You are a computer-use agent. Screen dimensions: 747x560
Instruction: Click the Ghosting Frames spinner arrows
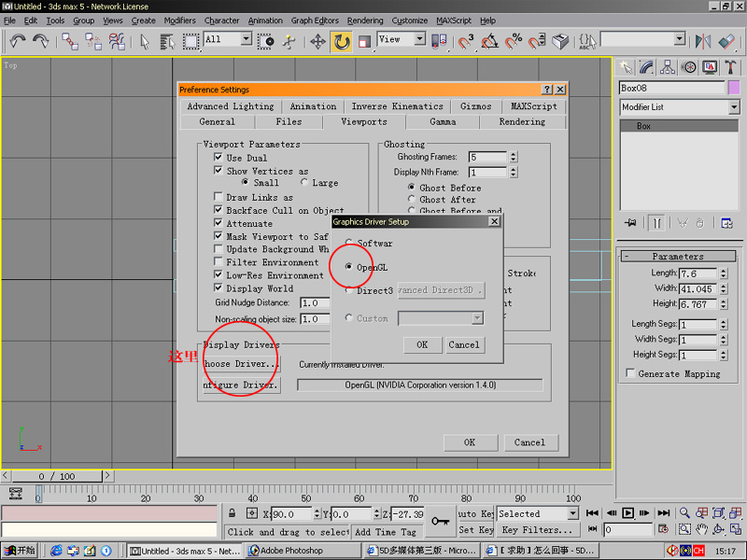pos(513,157)
